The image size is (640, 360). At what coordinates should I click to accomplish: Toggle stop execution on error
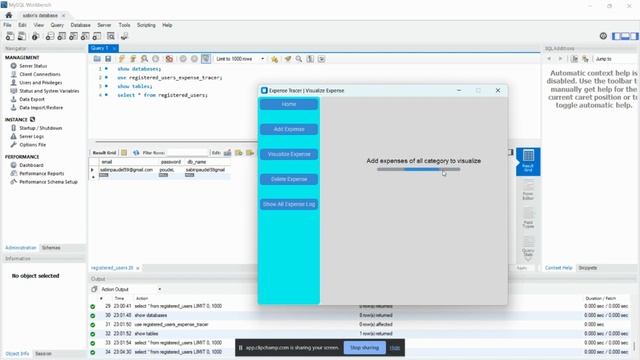pos(169,59)
